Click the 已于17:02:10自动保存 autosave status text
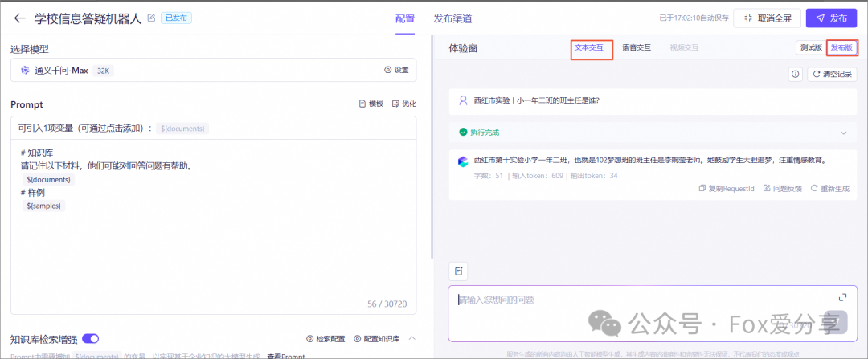The width and height of the screenshot is (868, 359). point(693,18)
